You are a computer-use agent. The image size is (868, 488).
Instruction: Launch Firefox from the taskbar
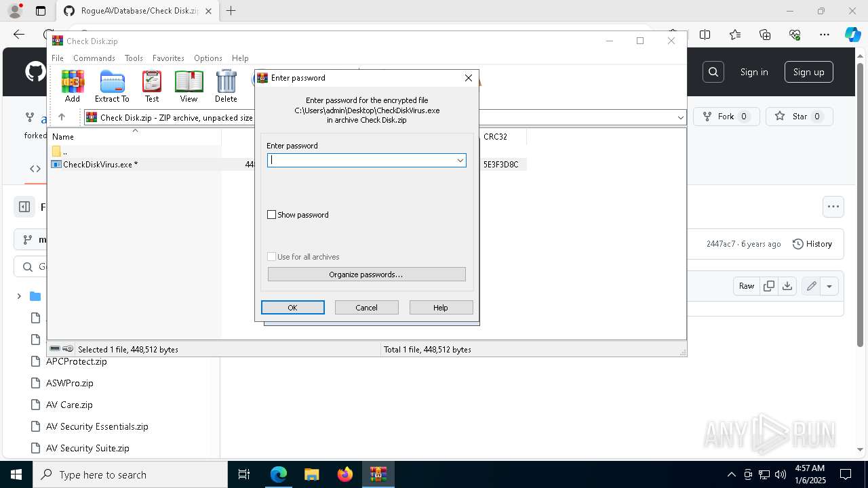coord(344,474)
